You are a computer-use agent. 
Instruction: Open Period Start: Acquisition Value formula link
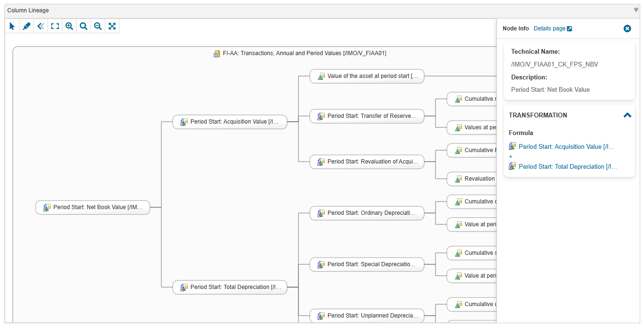(x=566, y=146)
